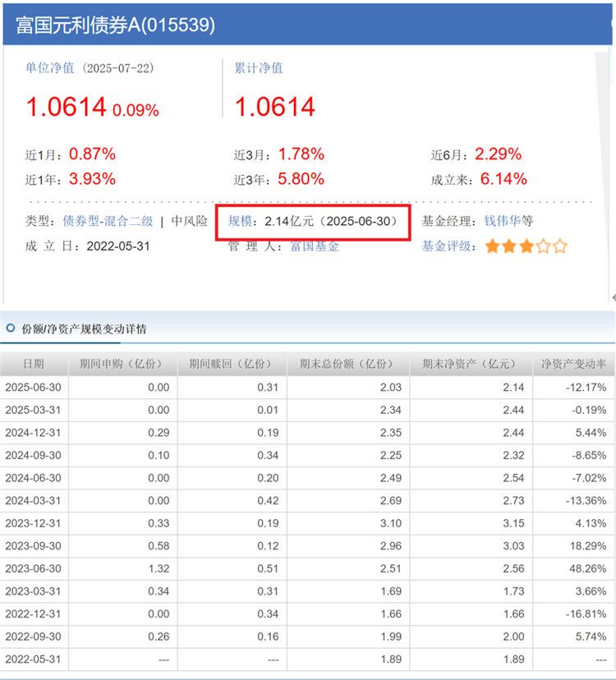Open the 规模 link
Image resolution: width=616 pixels, height=680 pixels.
(x=240, y=221)
